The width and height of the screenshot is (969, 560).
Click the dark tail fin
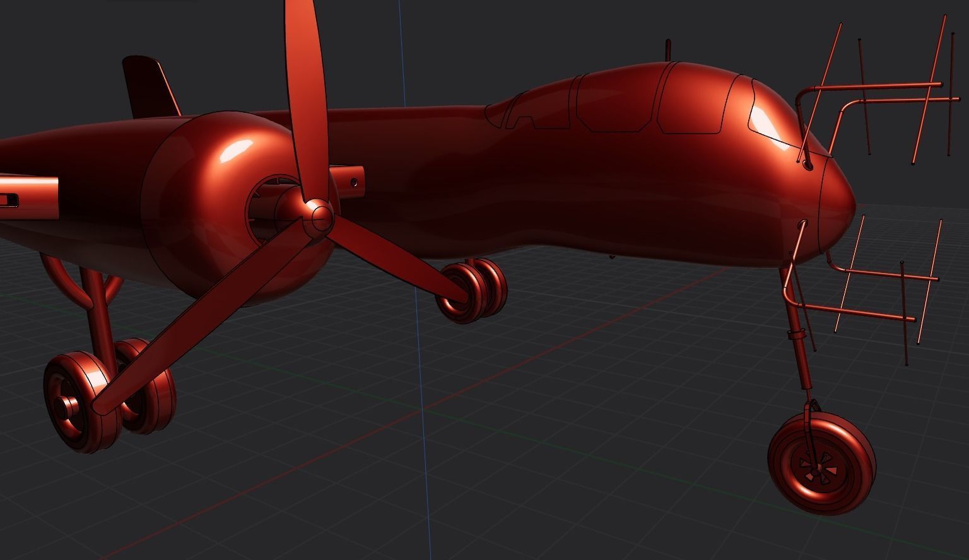(x=150, y=86)
